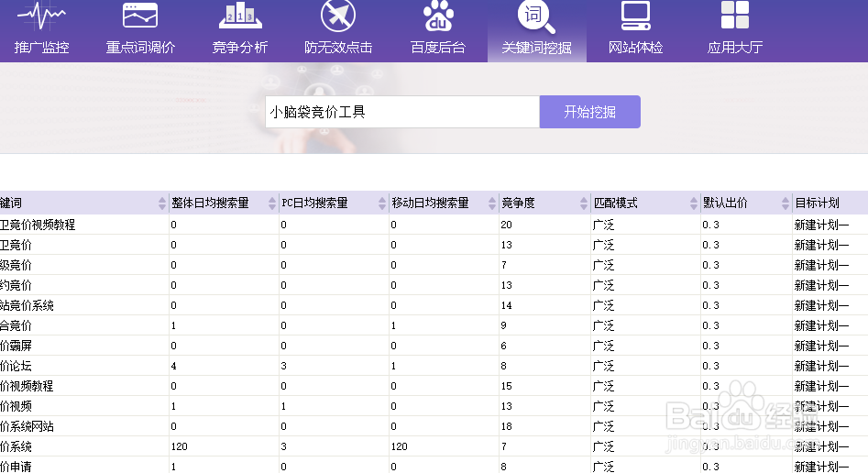
Task: Click 目标计划 column header
Action: pos(830,203)
